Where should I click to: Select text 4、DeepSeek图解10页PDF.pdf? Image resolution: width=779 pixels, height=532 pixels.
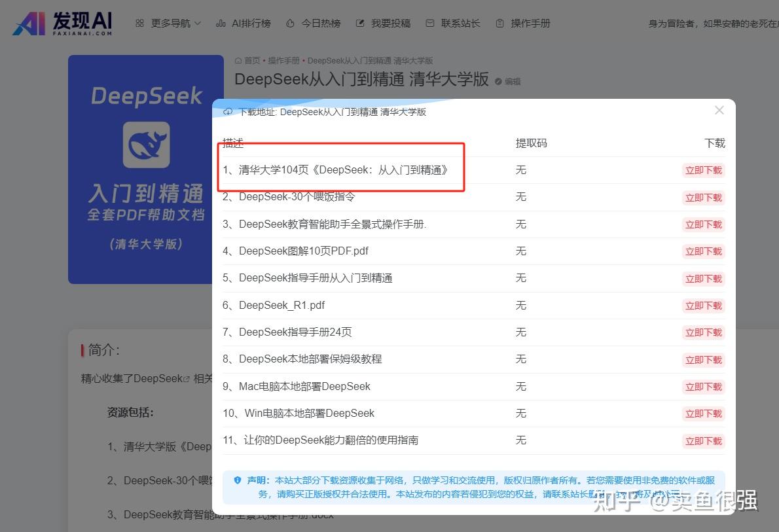click(x=295, y=251)
